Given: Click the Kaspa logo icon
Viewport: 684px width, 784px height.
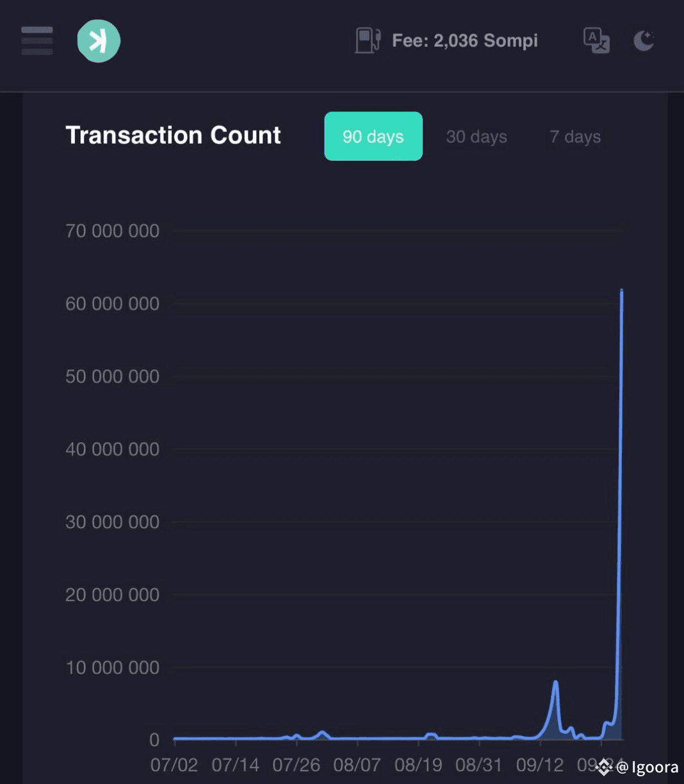Looking at the screenshot, I should (x=99, y=41).
